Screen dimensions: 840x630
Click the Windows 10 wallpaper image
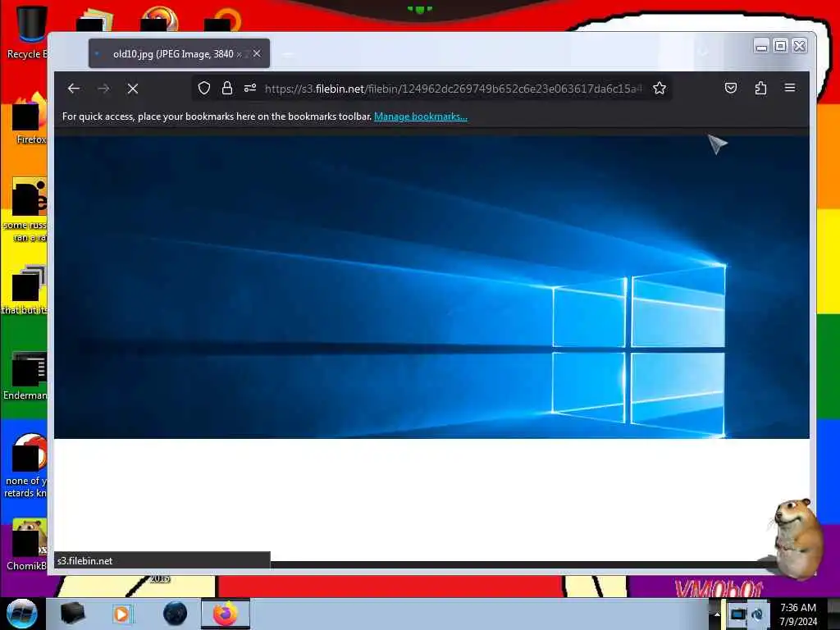click(x=431, y=287)
